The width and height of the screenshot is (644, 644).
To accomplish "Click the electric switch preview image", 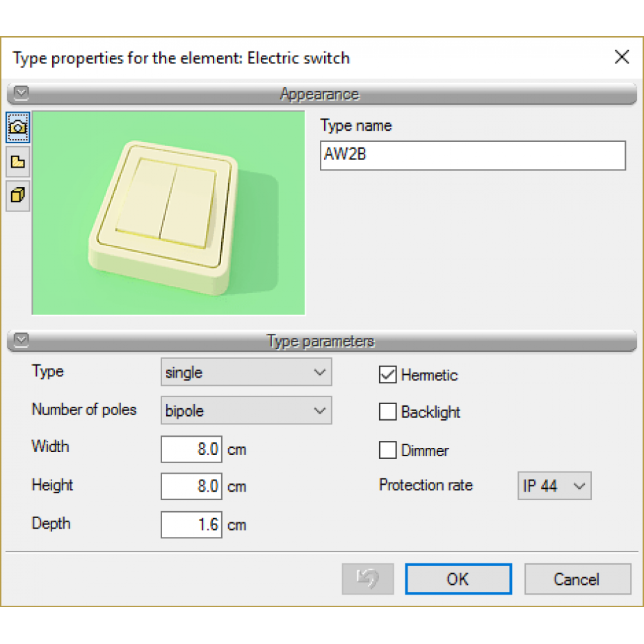I will [168, 213].
